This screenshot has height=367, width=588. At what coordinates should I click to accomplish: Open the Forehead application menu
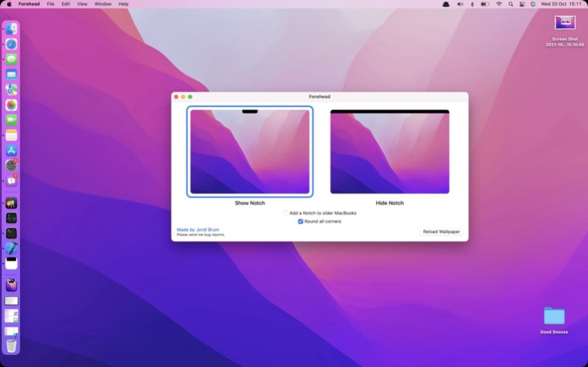click(x=28, y=4)
